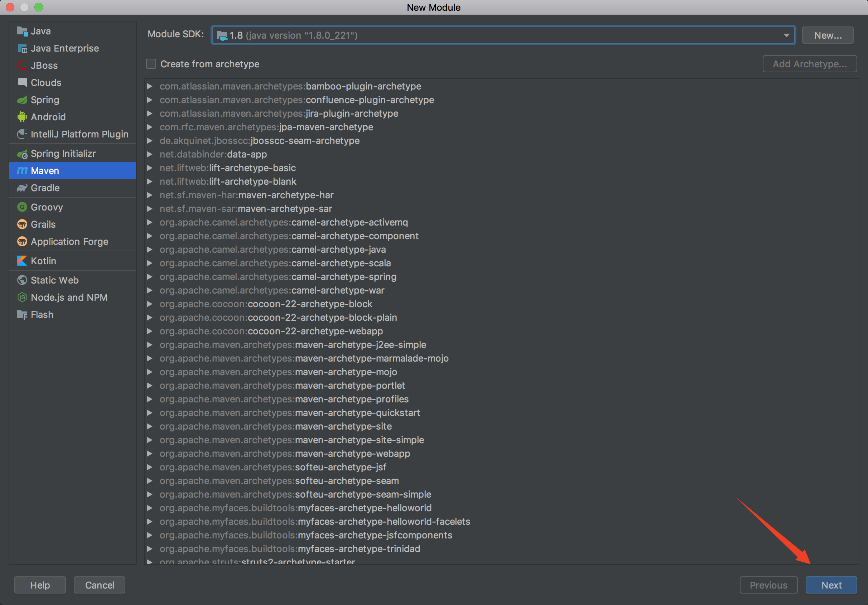Select the JBoss icon
The width and height of the screenshot is (868, 605).
22,66
